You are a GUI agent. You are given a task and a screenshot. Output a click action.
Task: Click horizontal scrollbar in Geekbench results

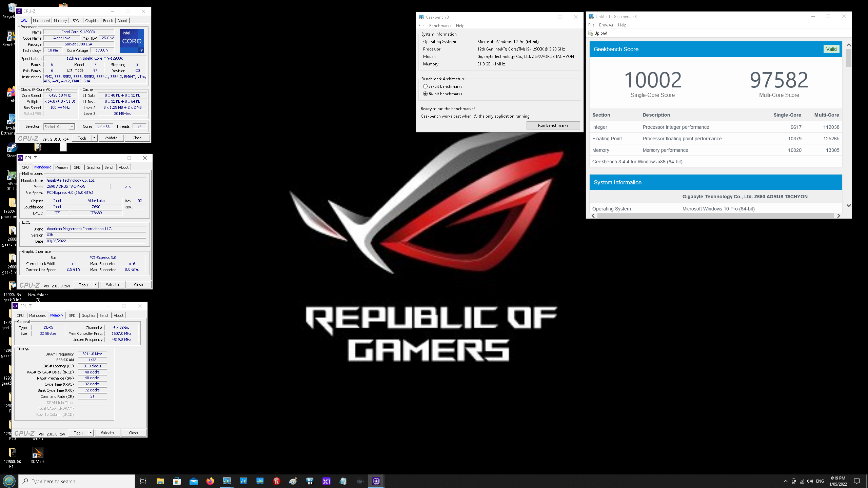click(x=715, y=216)
